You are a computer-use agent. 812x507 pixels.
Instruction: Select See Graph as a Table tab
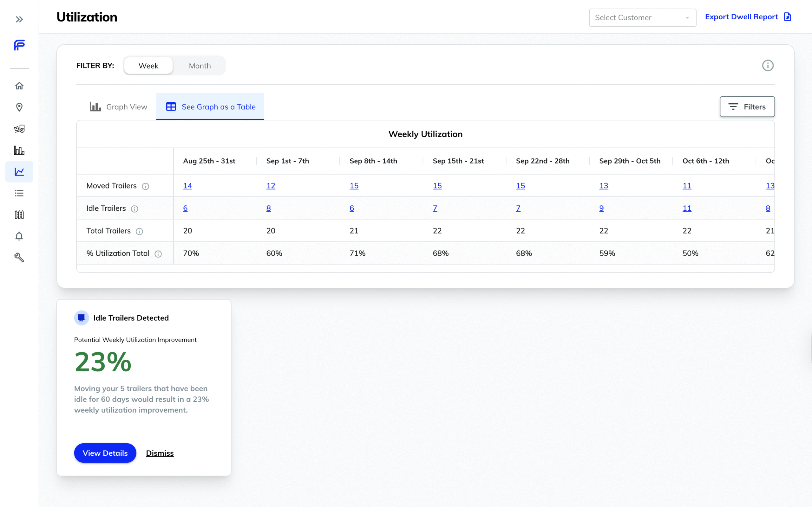pos(210,107)
